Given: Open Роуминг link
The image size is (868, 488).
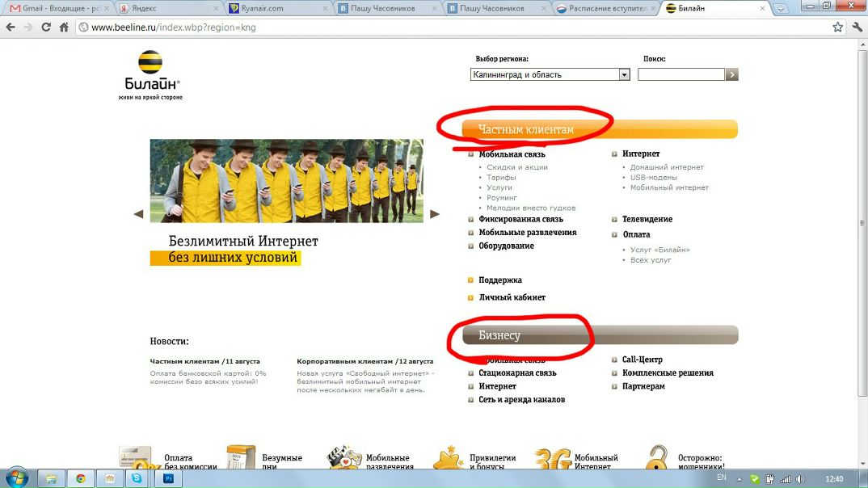Looking at the screenshot, I should click(502, 197).
